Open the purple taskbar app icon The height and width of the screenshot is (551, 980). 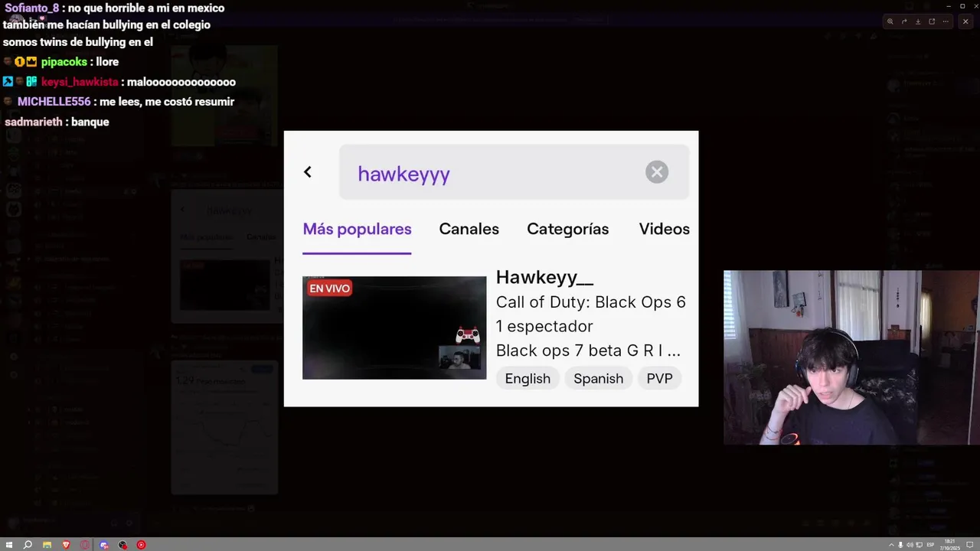(x=104, y=545)
